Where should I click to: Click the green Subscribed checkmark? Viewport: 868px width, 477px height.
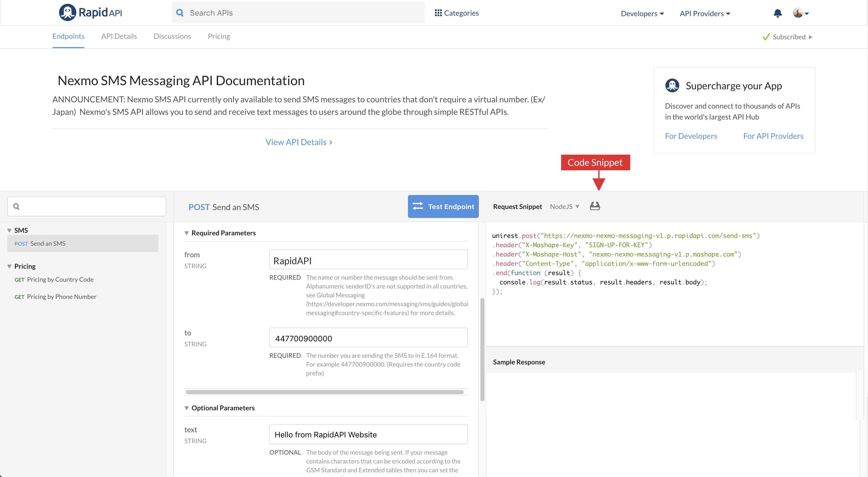coord(766,37)
